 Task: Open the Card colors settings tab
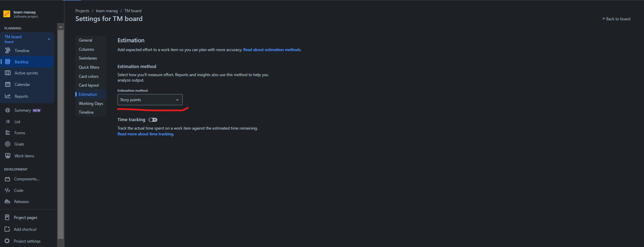pos(89,76)
